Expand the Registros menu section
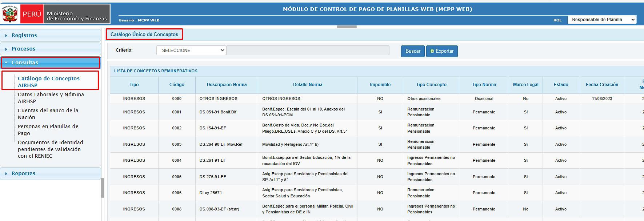This screenshot has width=644, height=221. click(x=50, y=35)
